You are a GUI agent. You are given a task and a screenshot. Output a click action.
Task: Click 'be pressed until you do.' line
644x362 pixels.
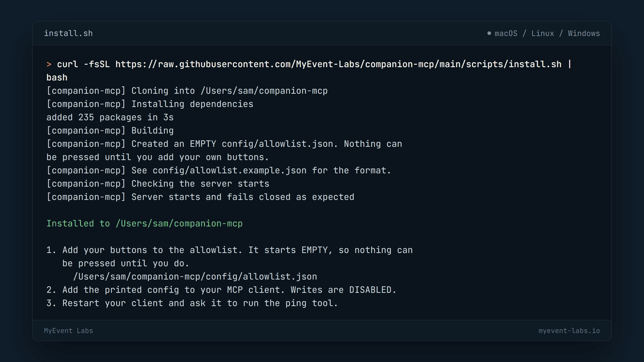(126, 263)
